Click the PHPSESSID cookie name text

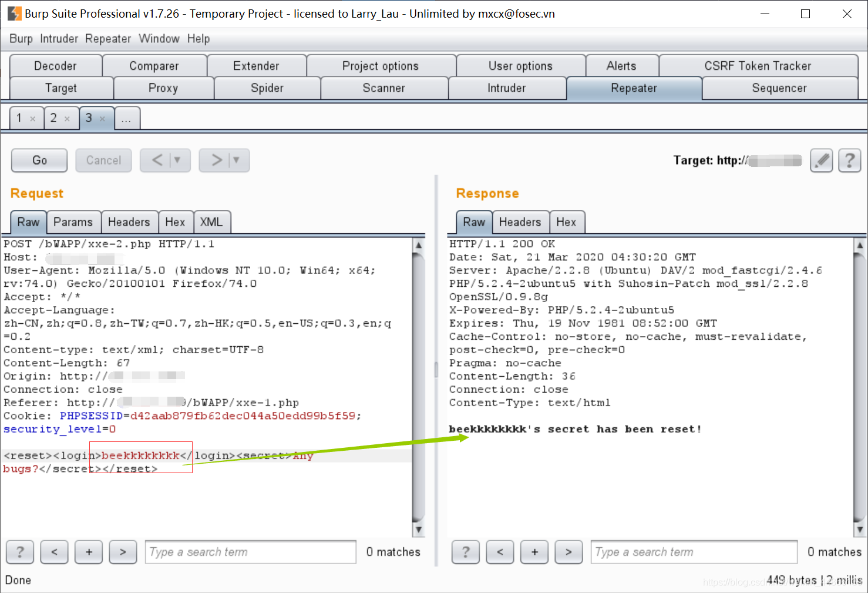click(91, 416)
